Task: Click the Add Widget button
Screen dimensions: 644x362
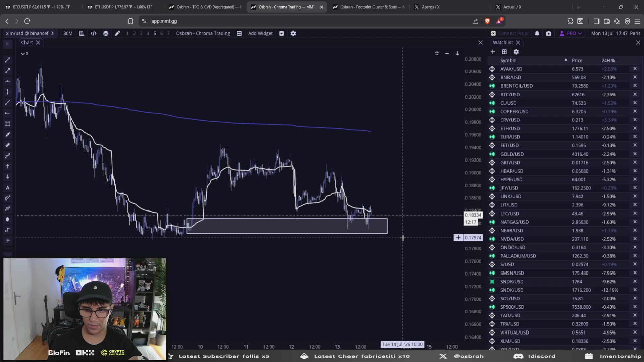Action: click(x=260, y=33)
